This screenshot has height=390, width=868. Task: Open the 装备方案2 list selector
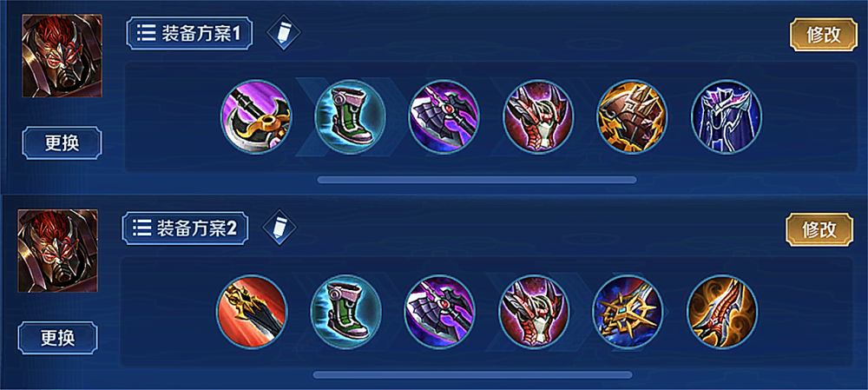point(185,228)
